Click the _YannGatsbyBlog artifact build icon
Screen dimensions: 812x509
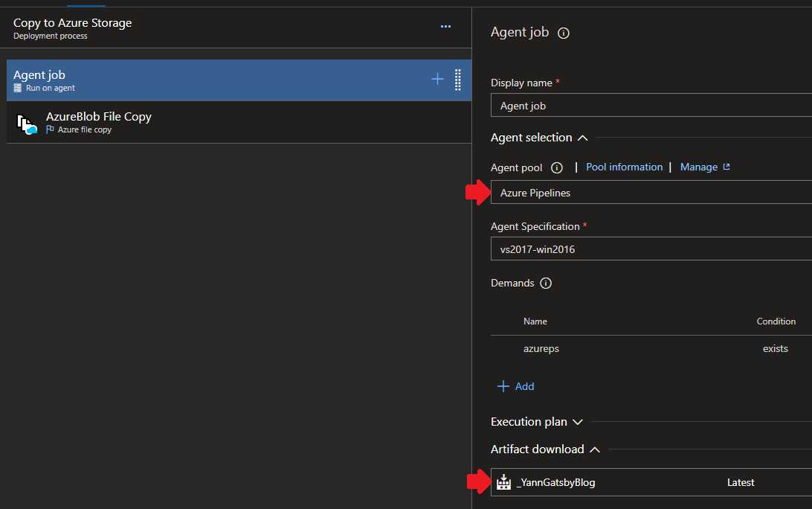503,482
